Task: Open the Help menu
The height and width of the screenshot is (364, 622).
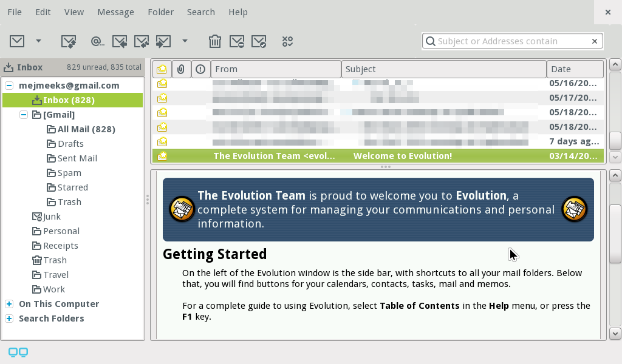Action: tap(238, 12)
